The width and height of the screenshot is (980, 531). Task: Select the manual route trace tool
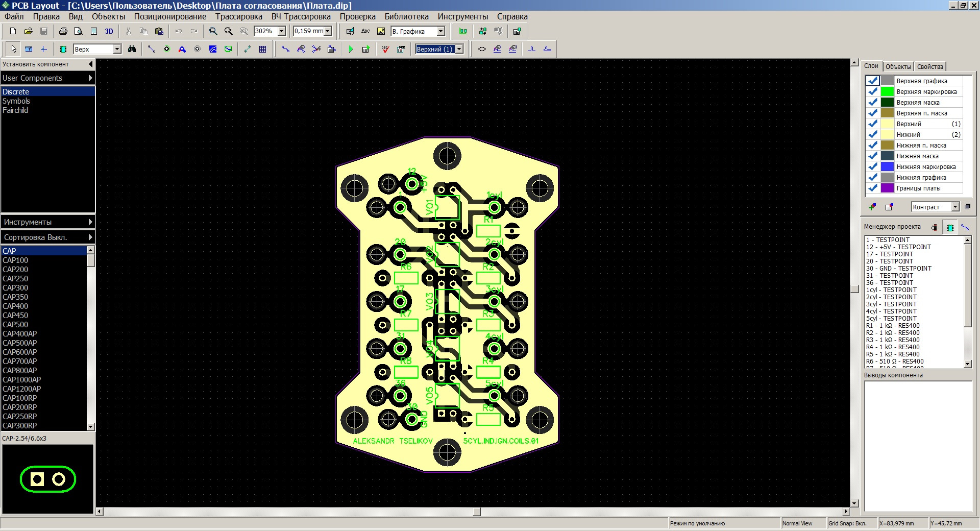point(286,49)
